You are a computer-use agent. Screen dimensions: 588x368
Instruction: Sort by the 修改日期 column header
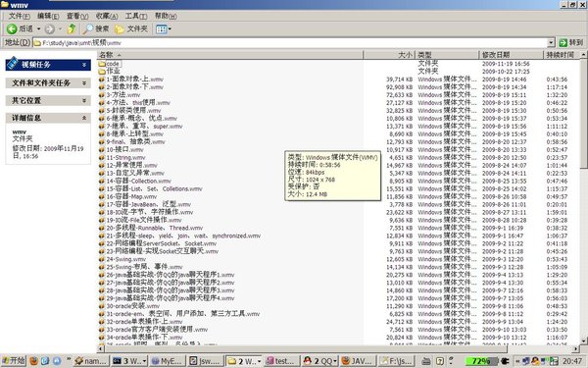click(x=512, y=55)
